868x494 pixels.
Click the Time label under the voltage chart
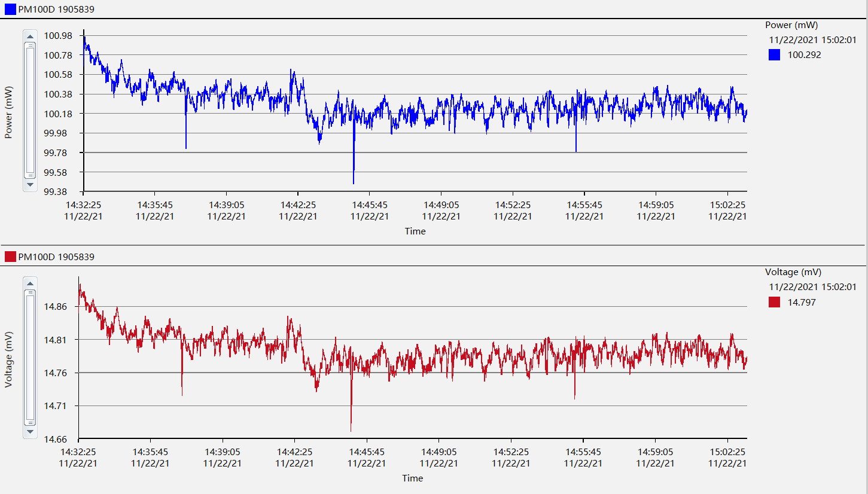413,478
